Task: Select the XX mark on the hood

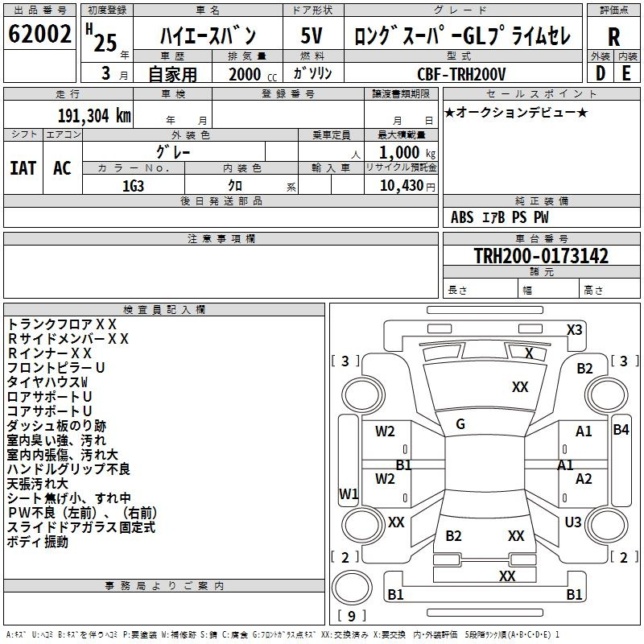Action: tap(520, 387)
